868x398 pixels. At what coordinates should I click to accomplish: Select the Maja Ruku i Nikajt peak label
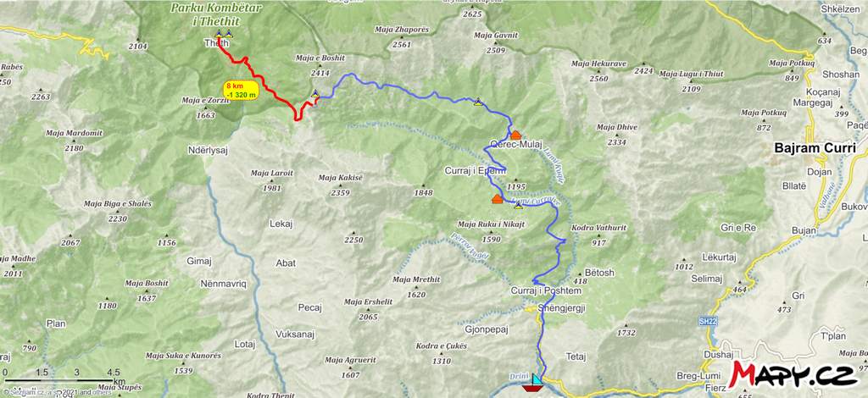coord(491,224)
